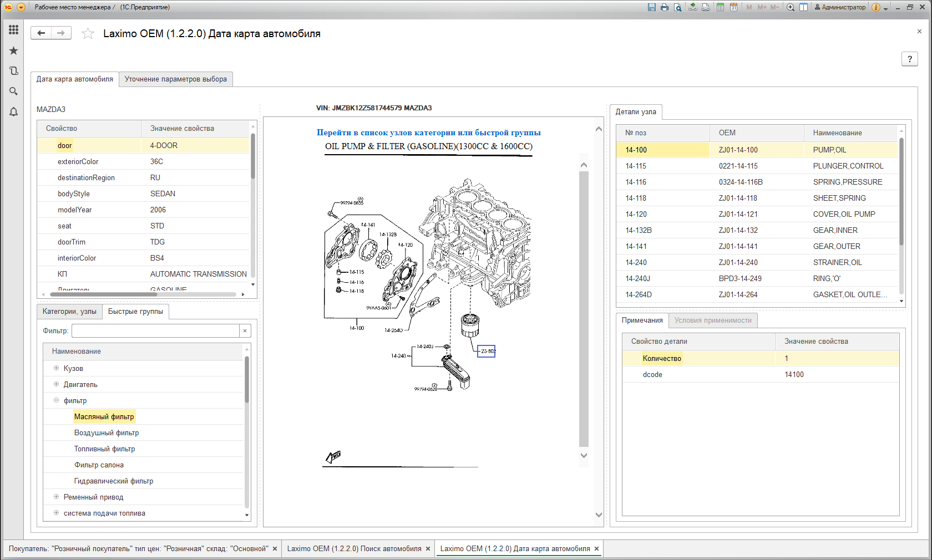Screen dimensions: 932x560
Task: Expand the Двигатель tree node
Action: coord(56,384)
